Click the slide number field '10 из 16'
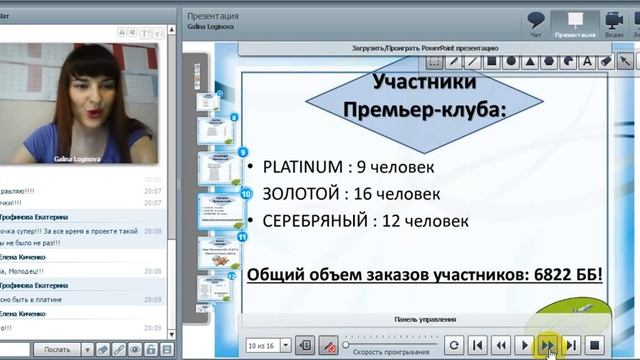This screenshot has height=360, width=640. coord(263,346)
